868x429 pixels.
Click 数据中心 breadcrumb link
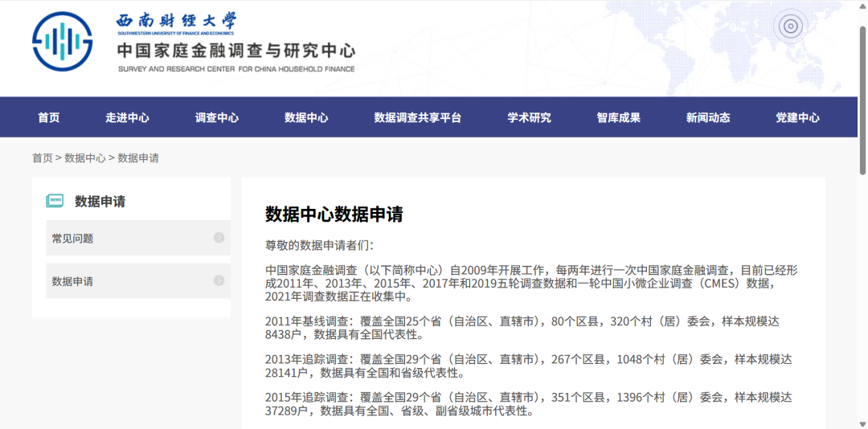point(85,158)
